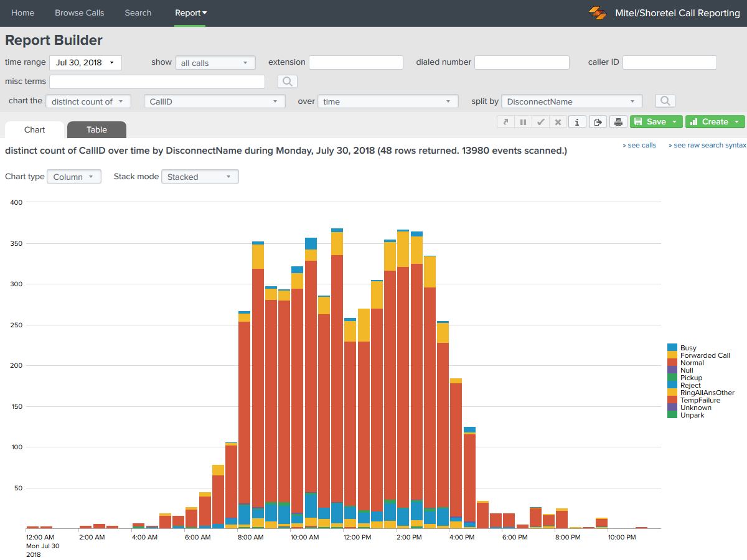
Task: Open the Stack mode dropdown
Action: 200,177
